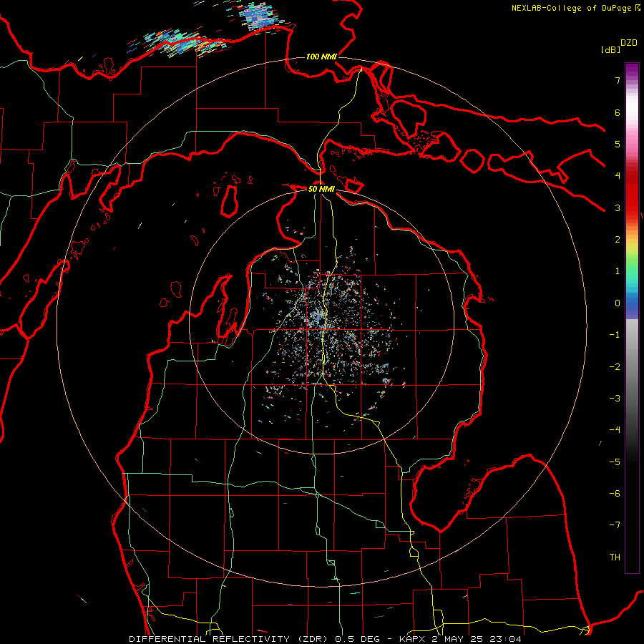The image size is (644, 644).
Task: Click the -7 value on the ZDR scale
Action: click(615, 525)
